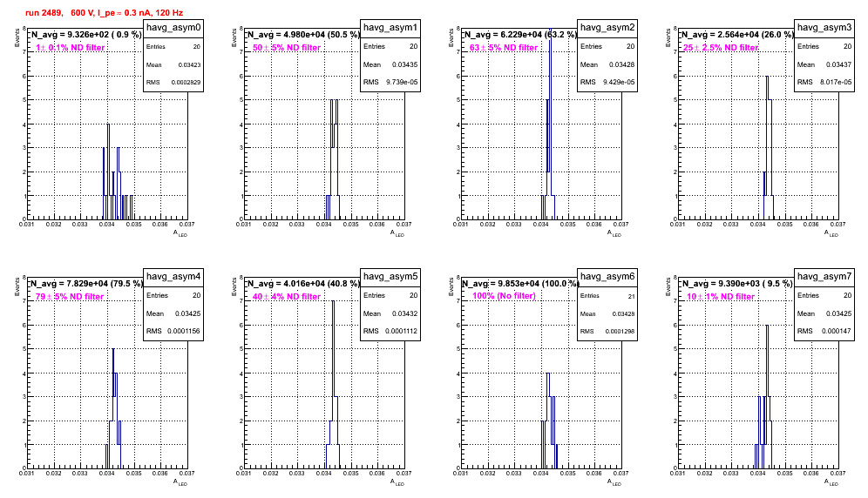Click the magenta 10± 1% ND filter label
This screenshot has height=498, width=868.
point(721,297)
